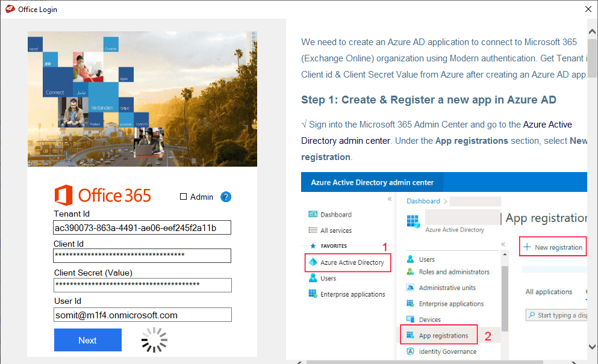Click the Tenant Id input field
This screenshot has height=364, width=598.
142,227
